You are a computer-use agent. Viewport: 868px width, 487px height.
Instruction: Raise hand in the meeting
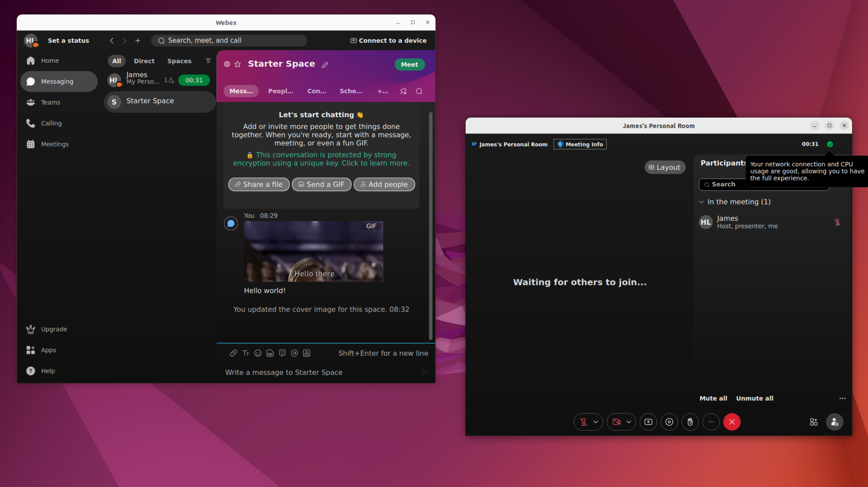point(690,422)
